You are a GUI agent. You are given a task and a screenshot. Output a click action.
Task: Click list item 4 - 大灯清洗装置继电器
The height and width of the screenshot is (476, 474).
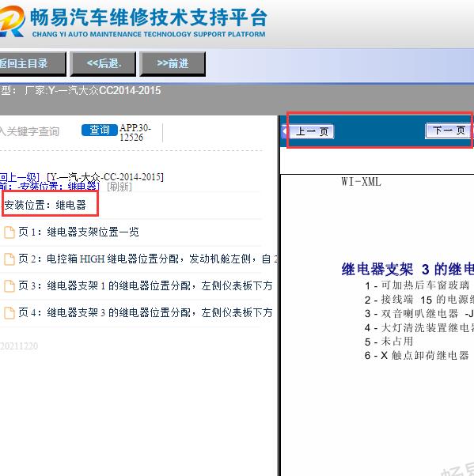tap(419, 327)
